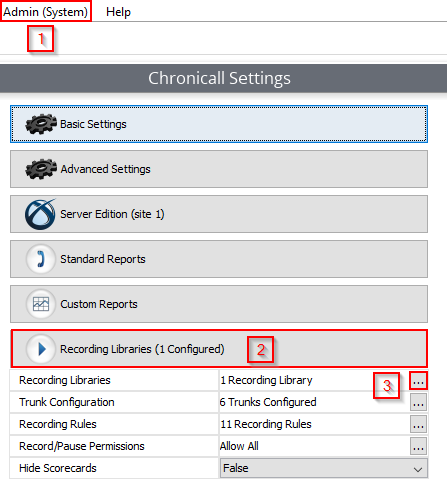The image size is (447, 483).
Task: Click ellipsis button for Recording Libraries row
Action: (418, 380)
